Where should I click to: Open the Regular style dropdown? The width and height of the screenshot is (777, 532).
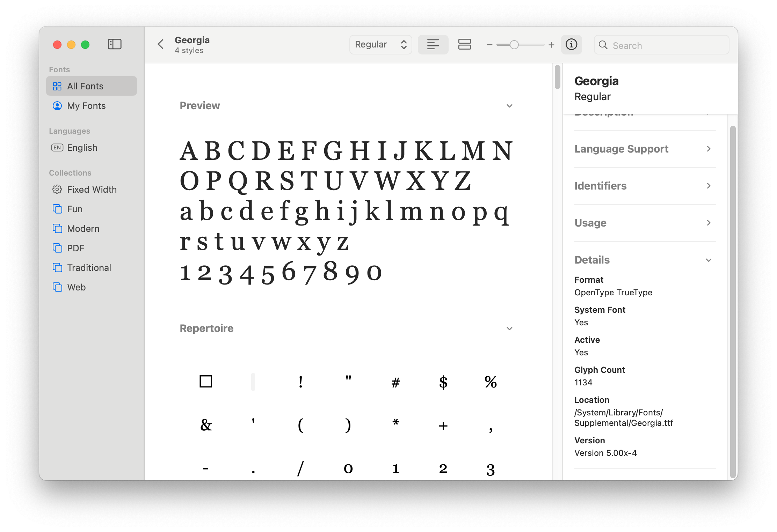380,44
